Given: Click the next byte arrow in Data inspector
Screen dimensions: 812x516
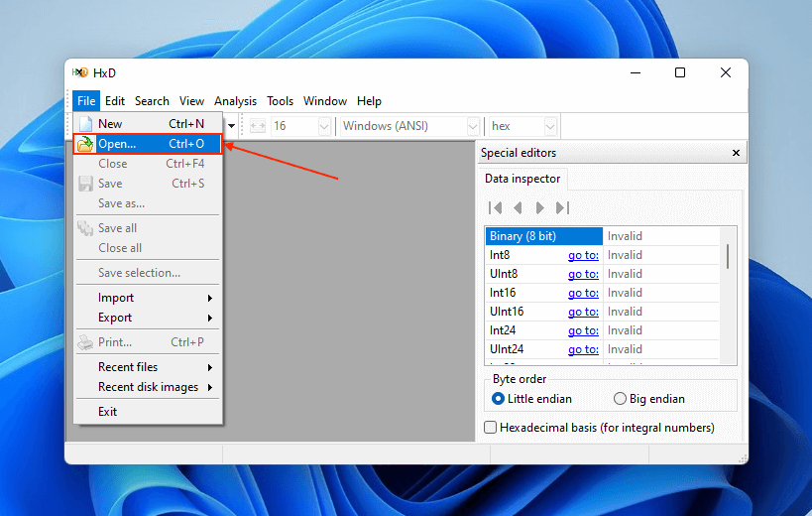Looking at the screenshot, I should pyautogui.click(x=540, y=207).
